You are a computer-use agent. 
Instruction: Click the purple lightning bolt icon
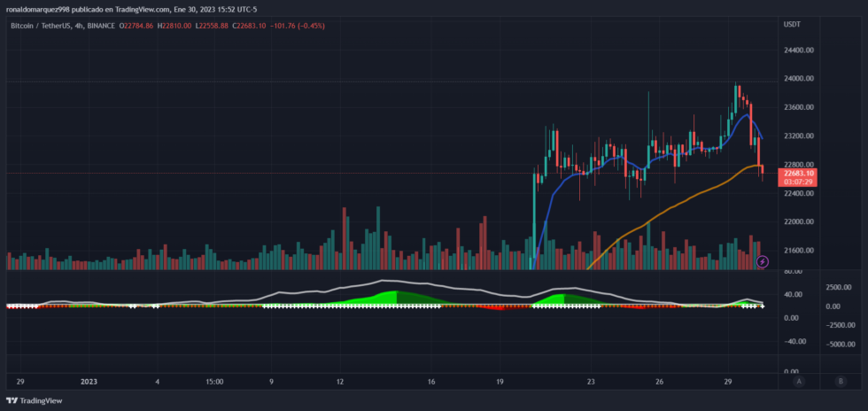click(763, 261)
